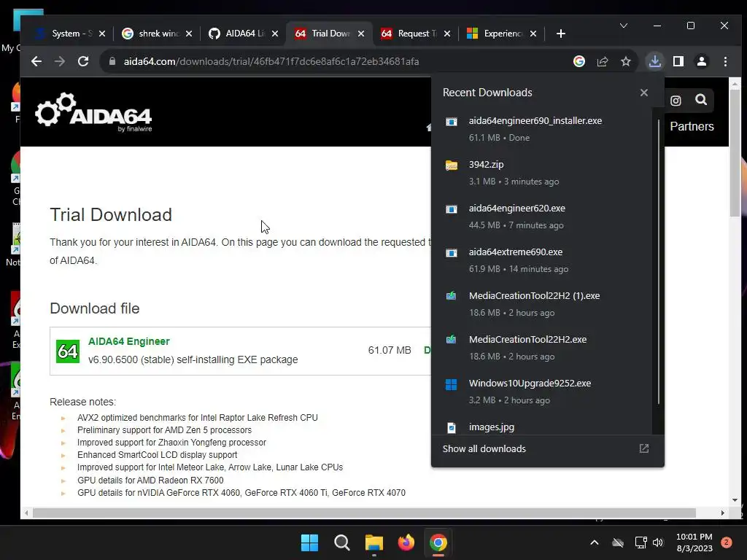
Task: Reload the current page
Action: click(83, 61)
